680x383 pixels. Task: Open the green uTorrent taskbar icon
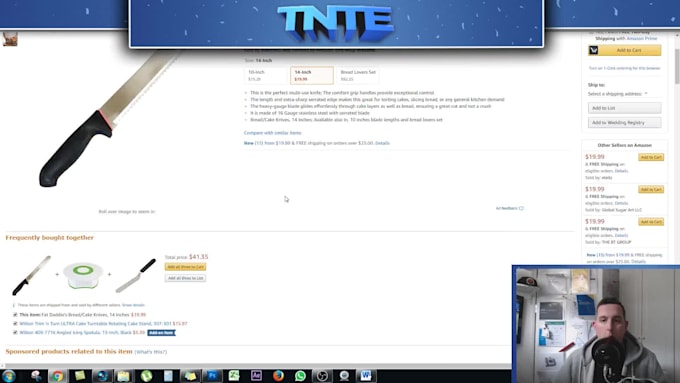click(146, 376)
